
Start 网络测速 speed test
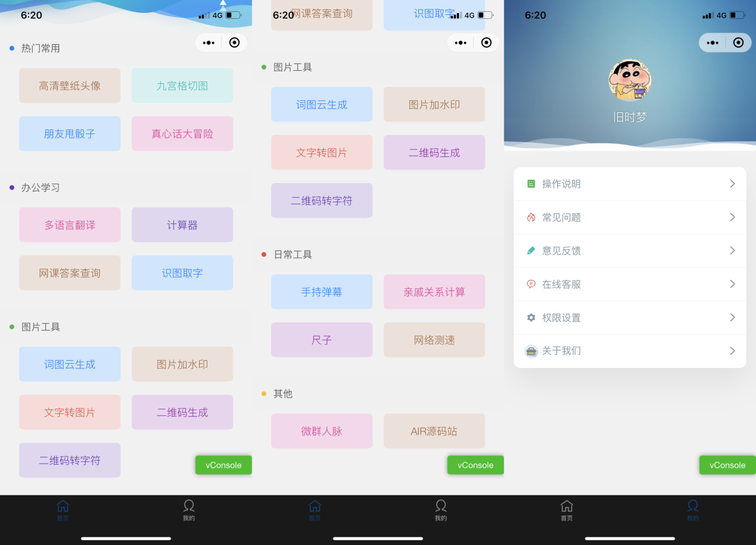[x=435, y=340]
